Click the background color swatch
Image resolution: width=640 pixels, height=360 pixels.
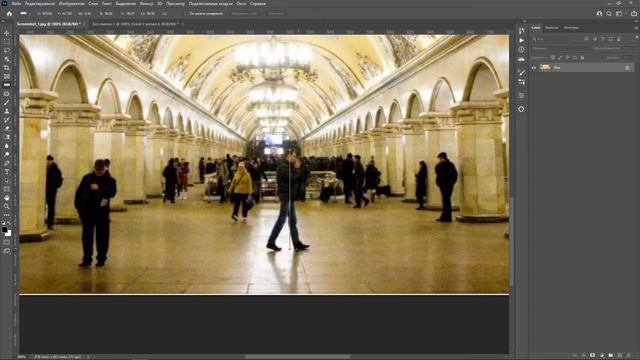click(x=9, y=234)
